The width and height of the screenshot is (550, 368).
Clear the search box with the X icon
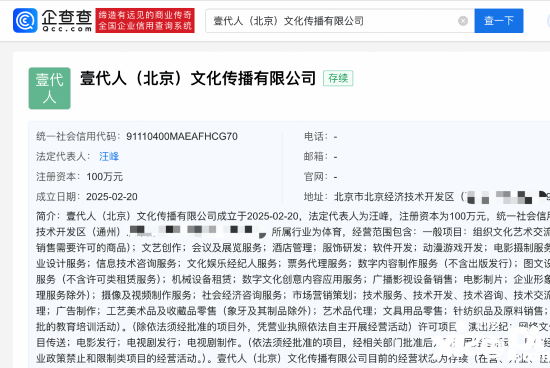463,21
